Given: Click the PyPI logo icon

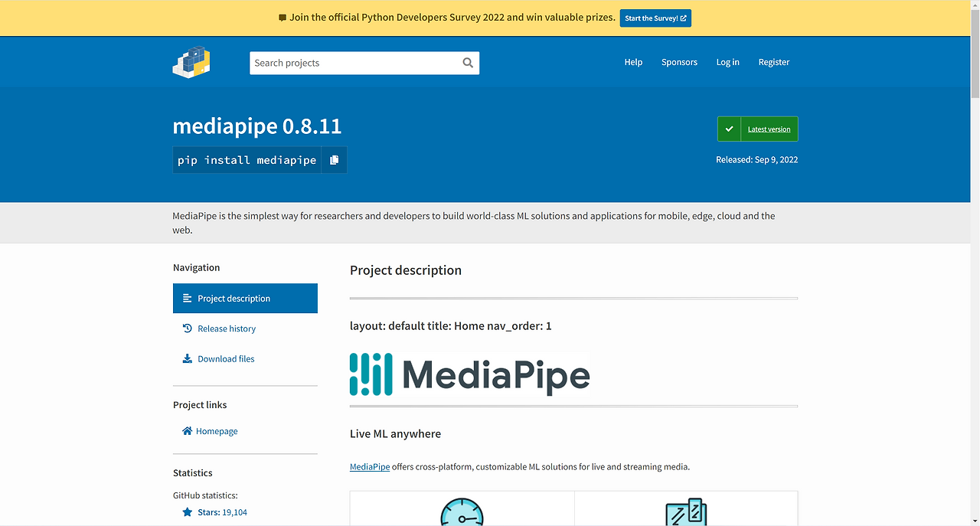Looking at the screenshot, I should point(191,62).
